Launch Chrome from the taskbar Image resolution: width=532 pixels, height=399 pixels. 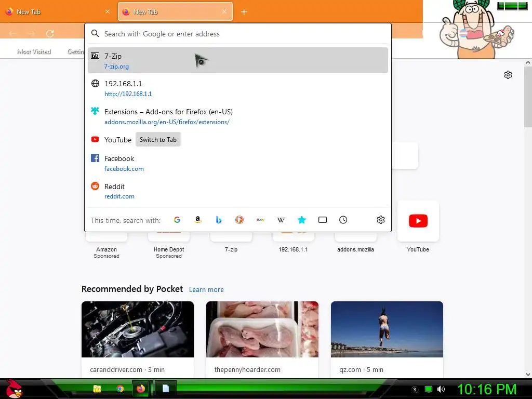click(120, 389)
